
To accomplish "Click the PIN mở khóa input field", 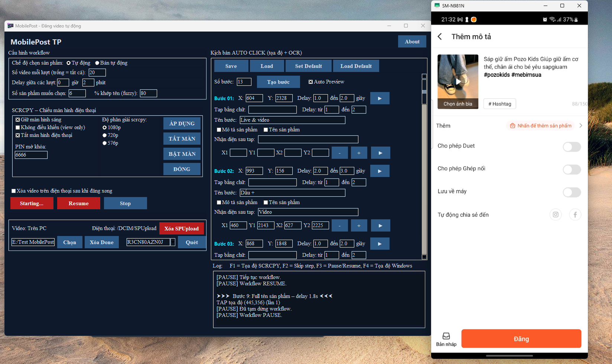I will pos(31,155).
